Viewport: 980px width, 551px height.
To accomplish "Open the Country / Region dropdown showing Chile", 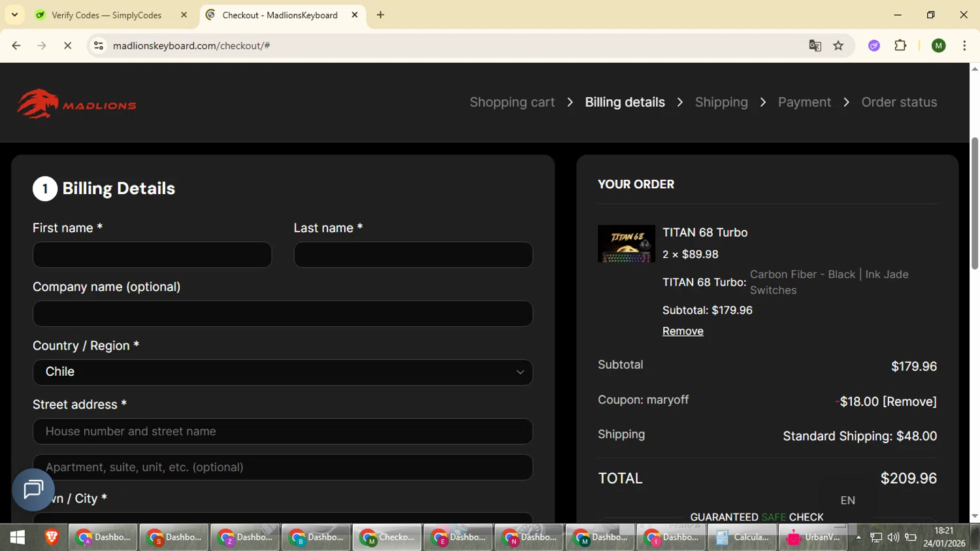I will (283, 372).
